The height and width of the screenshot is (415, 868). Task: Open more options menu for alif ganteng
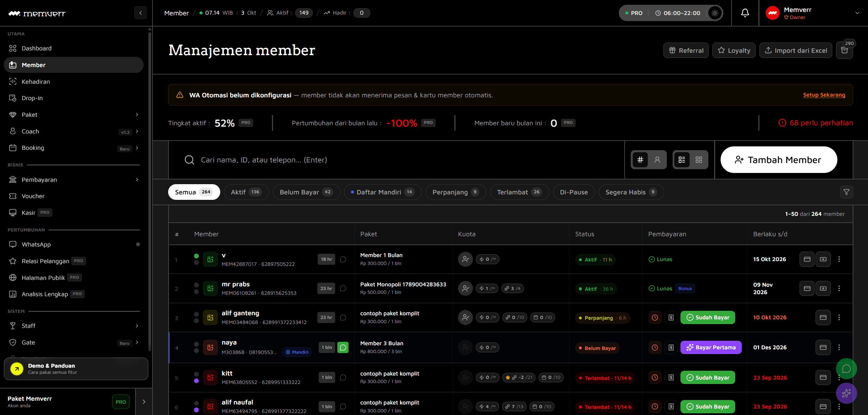click(x=839, y=317)
